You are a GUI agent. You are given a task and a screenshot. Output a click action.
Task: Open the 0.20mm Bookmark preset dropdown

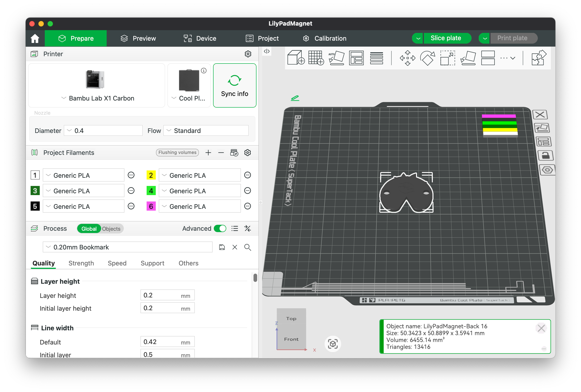(127, 247)
